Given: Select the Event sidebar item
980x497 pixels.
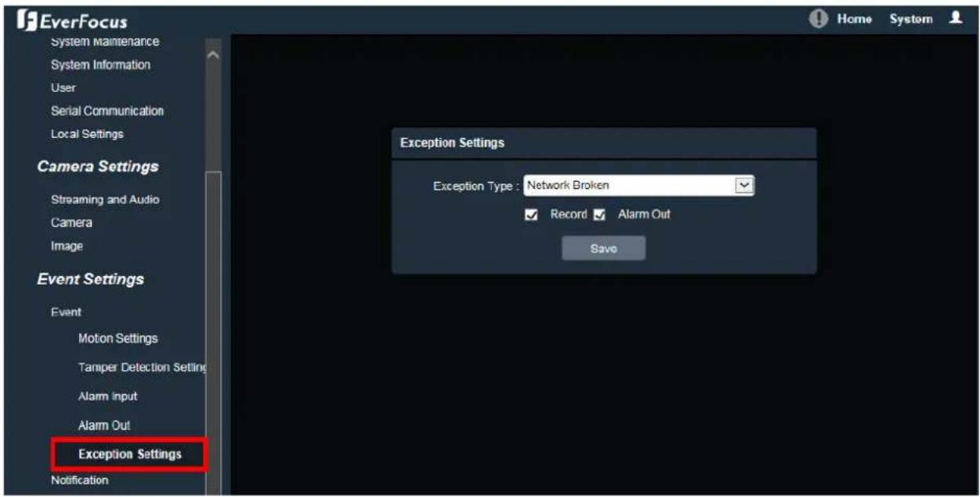Looking at the screenshot, I should 66,312.
